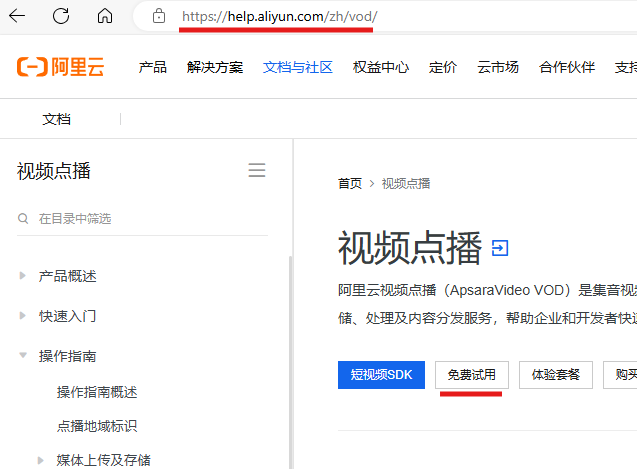This screenshot has height=469, width=637.
Task: View site info via the lock icon
Action: [x=159, y=16]
